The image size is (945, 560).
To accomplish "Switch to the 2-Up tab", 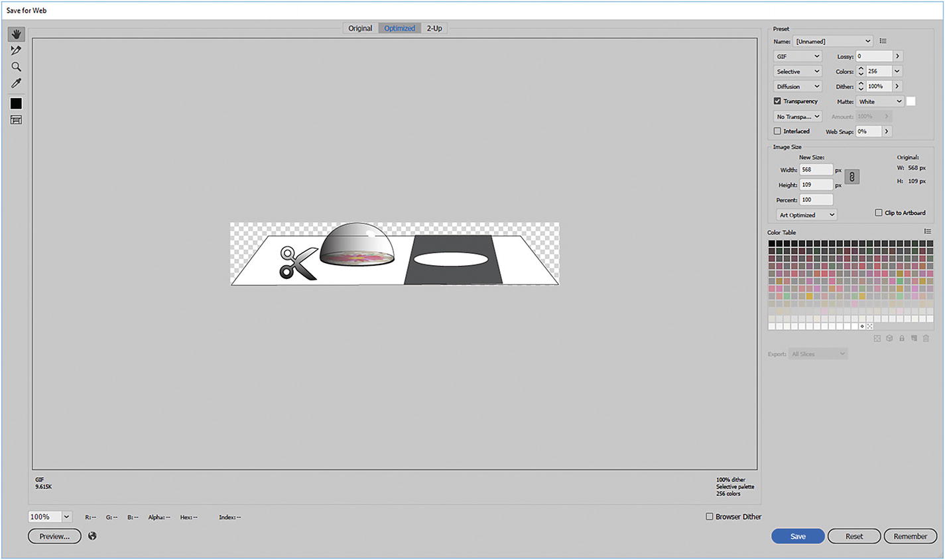I will coord(434,28).
